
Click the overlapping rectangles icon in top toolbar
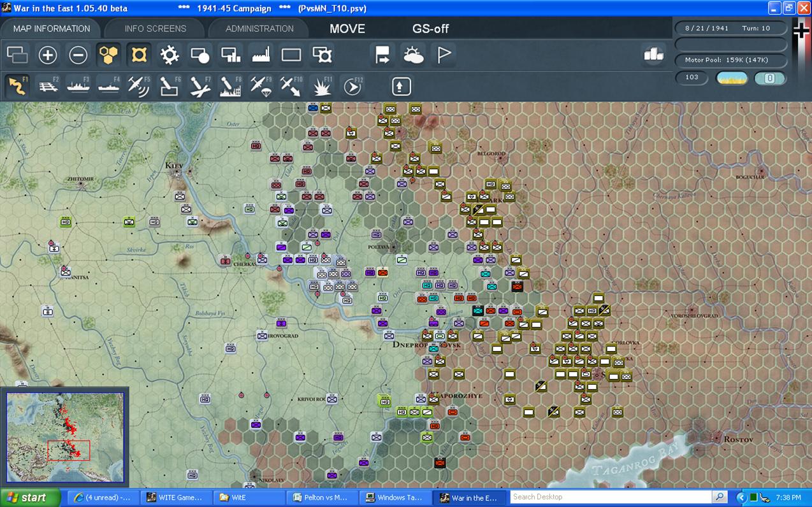[x=17, y=55]
